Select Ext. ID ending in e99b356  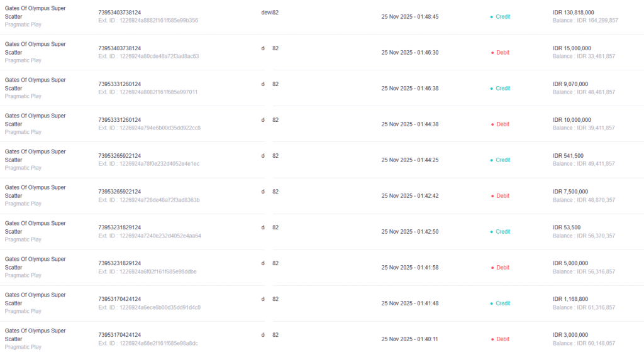148,21
